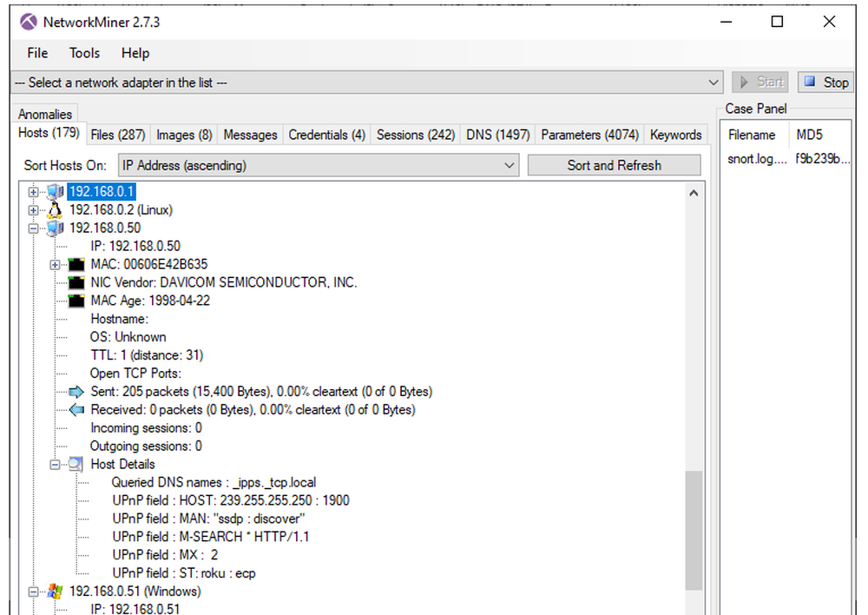This screenshot has height=615, width=868.
Task: Click the network card icon beside MAC Age
Action: (x=76, y=301)
